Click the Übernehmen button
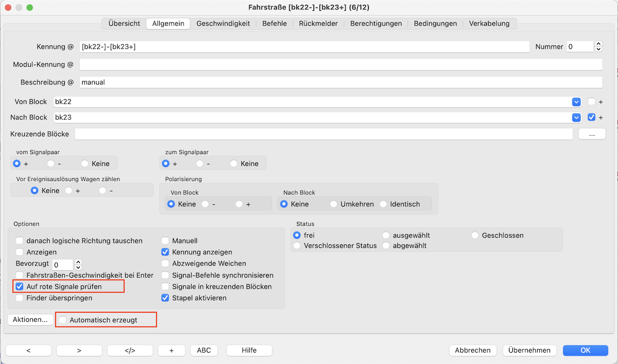 click(529, 350)
